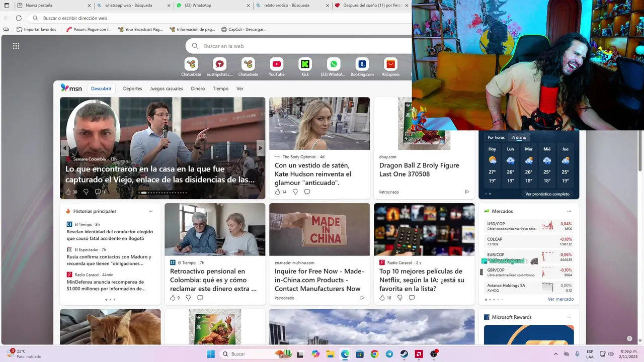Show hidden system tray icons
Viewport: 644px width, 362px height.
pos(555,354)
